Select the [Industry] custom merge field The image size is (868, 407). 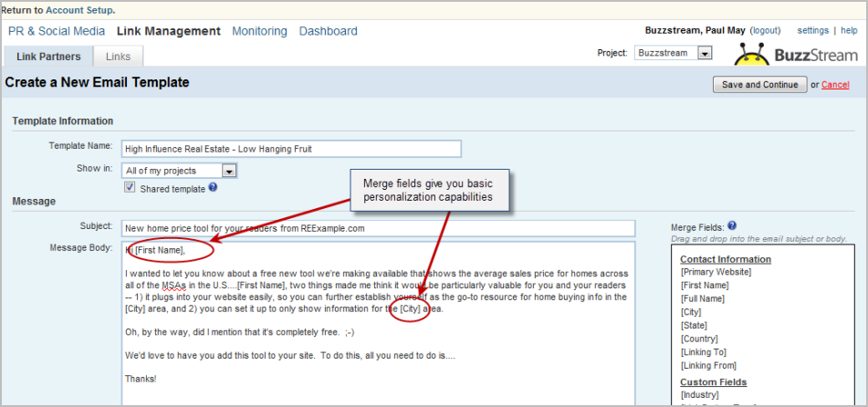point(699,395)
